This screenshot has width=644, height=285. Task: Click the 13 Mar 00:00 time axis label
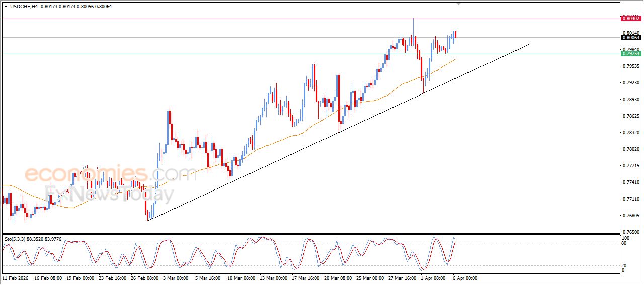[x=274, y=277]
